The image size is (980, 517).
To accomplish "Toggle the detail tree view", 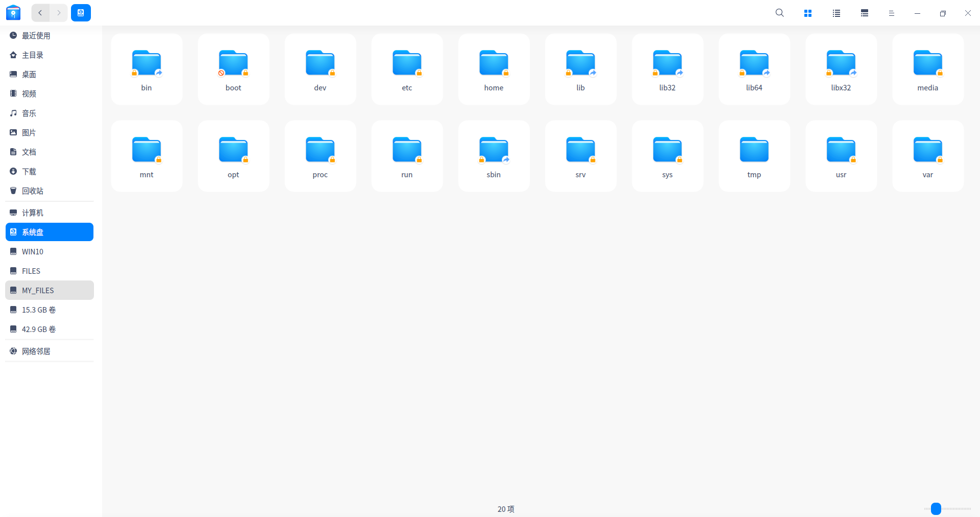I will [x=864, y=13].
